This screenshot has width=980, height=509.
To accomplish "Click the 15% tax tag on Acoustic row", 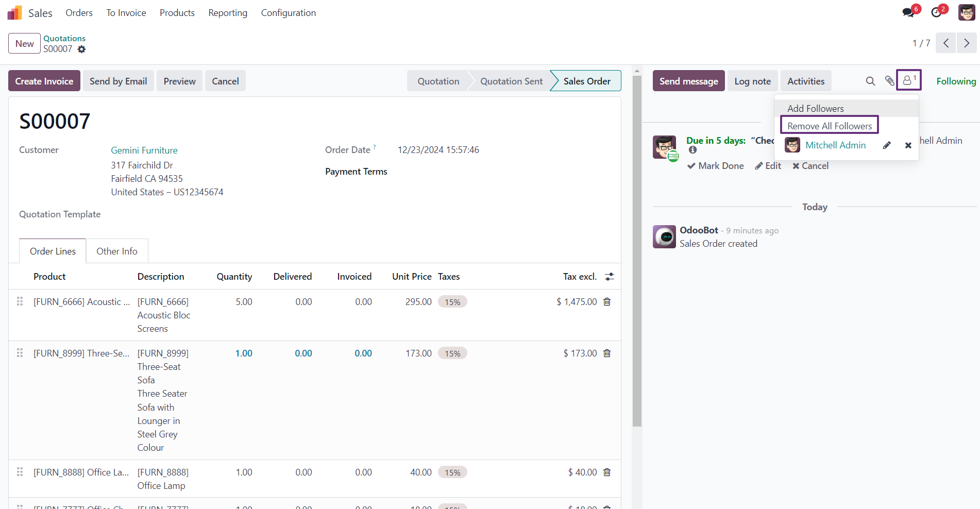I will [452, 302].
